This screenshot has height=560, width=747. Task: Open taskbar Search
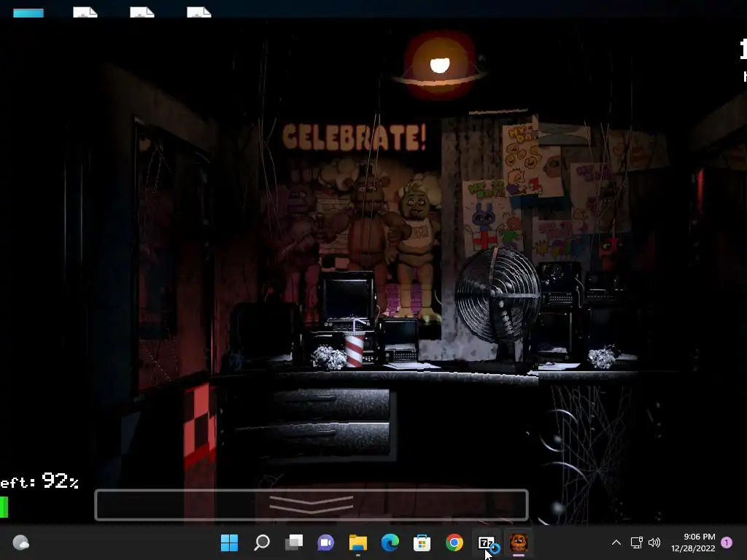pos(262,542)
